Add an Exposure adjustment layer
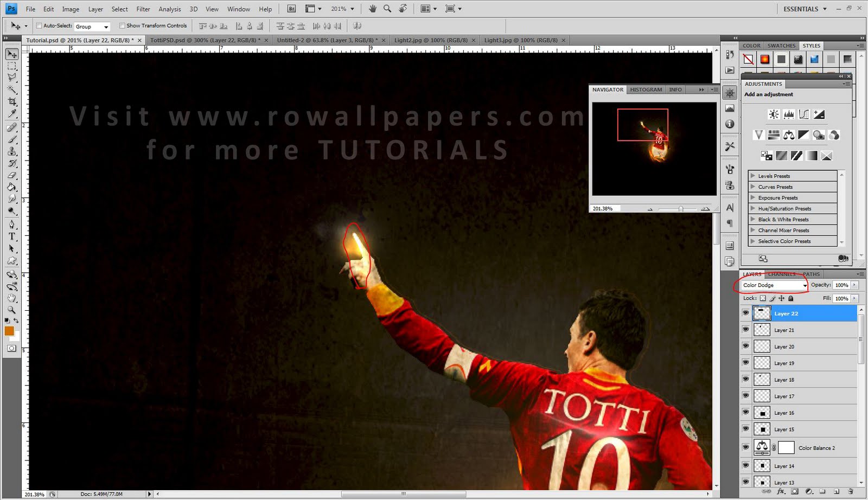 click(x=819, y=114)
